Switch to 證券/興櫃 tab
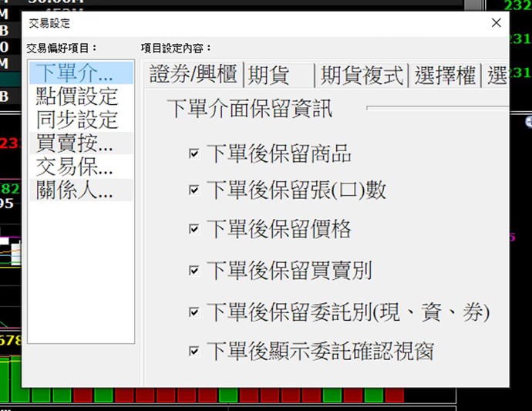 [x=193, y=74]
